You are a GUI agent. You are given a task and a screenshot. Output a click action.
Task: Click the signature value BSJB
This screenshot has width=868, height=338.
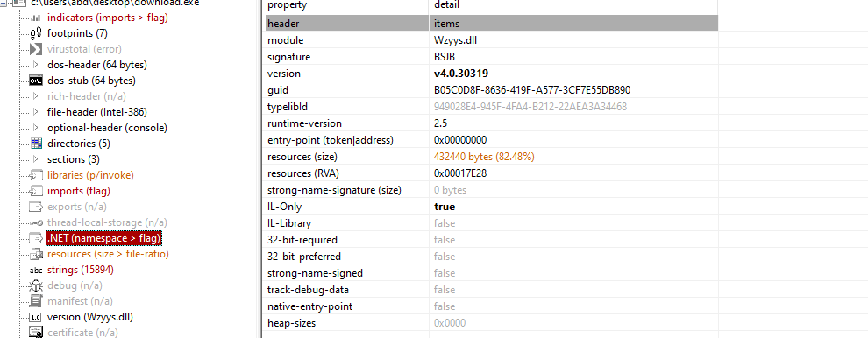[x=445, y=57]
